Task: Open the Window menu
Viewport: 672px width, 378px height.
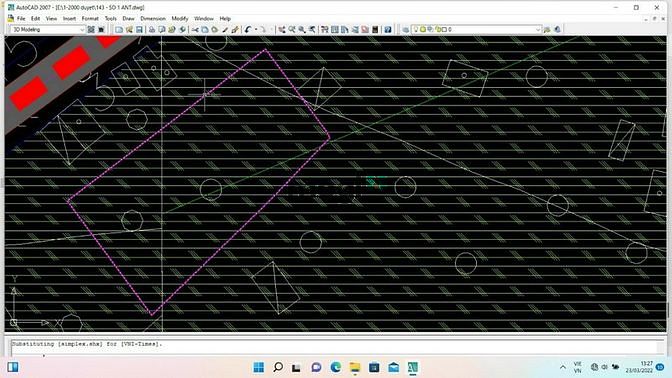Action: [204, 18]
